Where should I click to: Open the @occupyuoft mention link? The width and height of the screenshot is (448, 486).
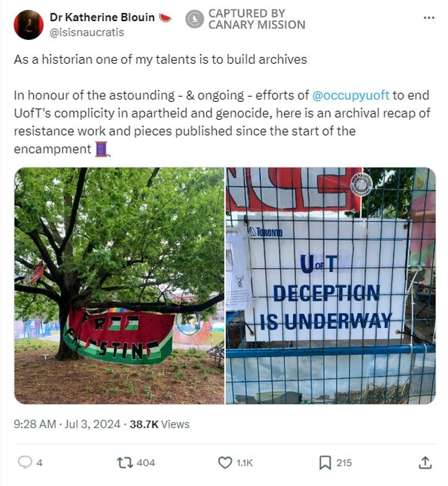351,95
